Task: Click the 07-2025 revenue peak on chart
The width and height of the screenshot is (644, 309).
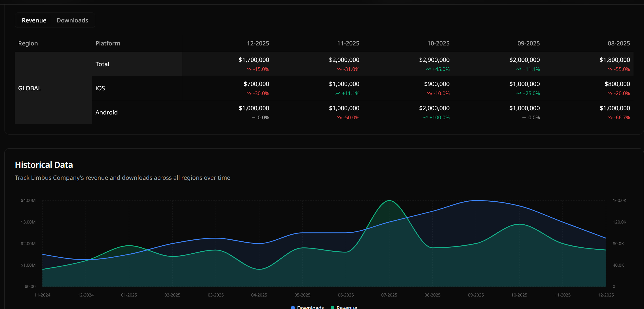Action: 389,201
